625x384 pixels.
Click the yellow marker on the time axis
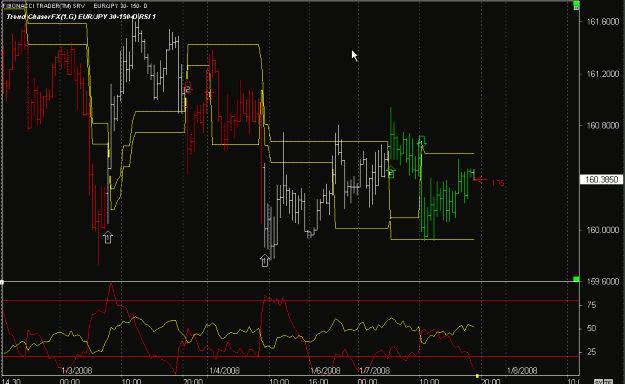tap(477, 376)
